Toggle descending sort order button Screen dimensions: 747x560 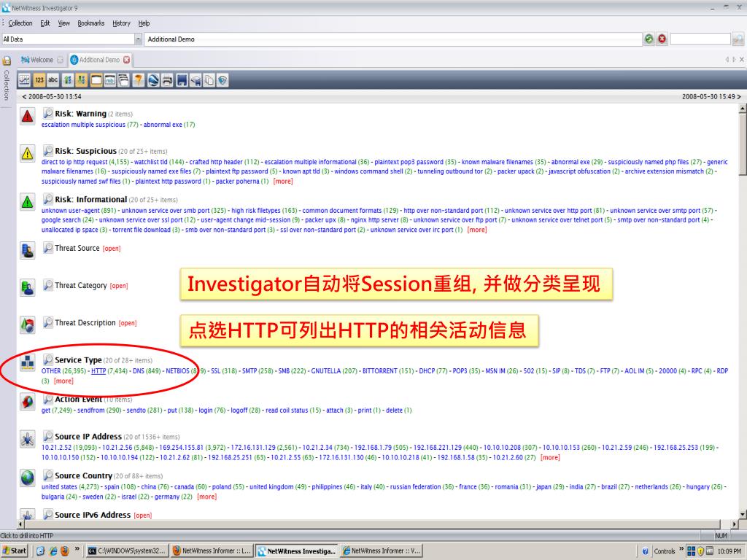82,80
